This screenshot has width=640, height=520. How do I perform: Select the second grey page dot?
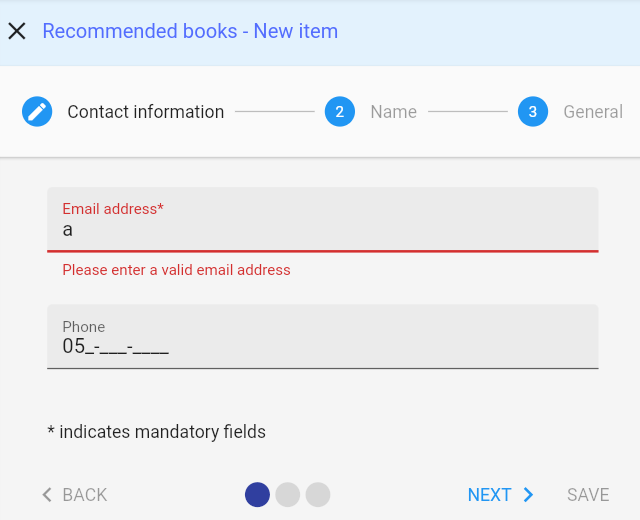click(x=288, y=495)
